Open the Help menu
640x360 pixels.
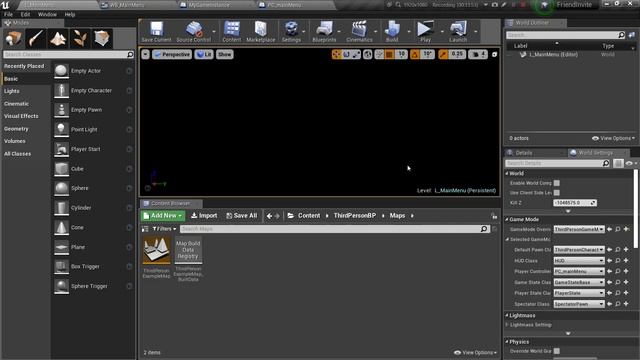[70, 14]
